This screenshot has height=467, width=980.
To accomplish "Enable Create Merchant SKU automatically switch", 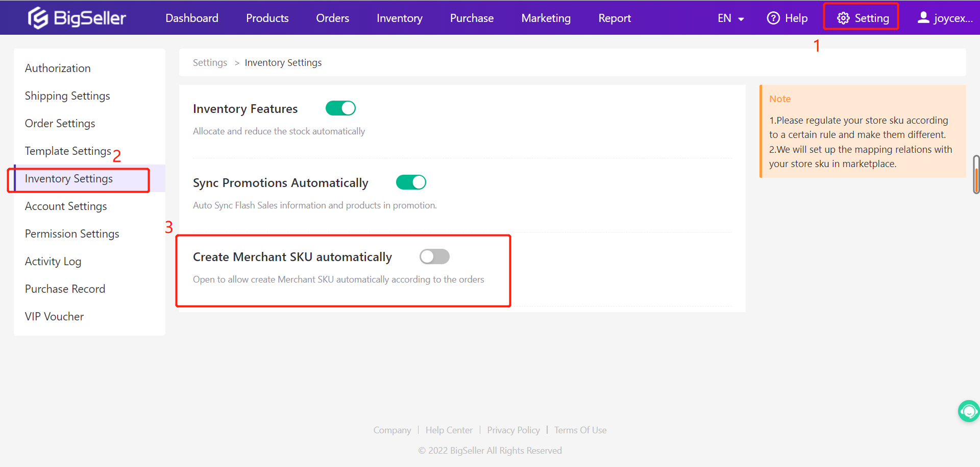I will (434, 256).
